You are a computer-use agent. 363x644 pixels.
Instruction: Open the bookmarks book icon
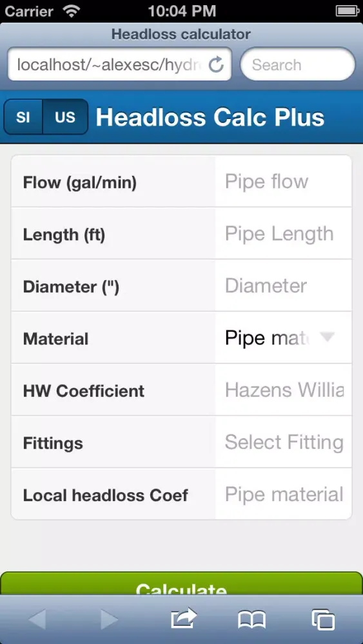click(x=251, y=620)
